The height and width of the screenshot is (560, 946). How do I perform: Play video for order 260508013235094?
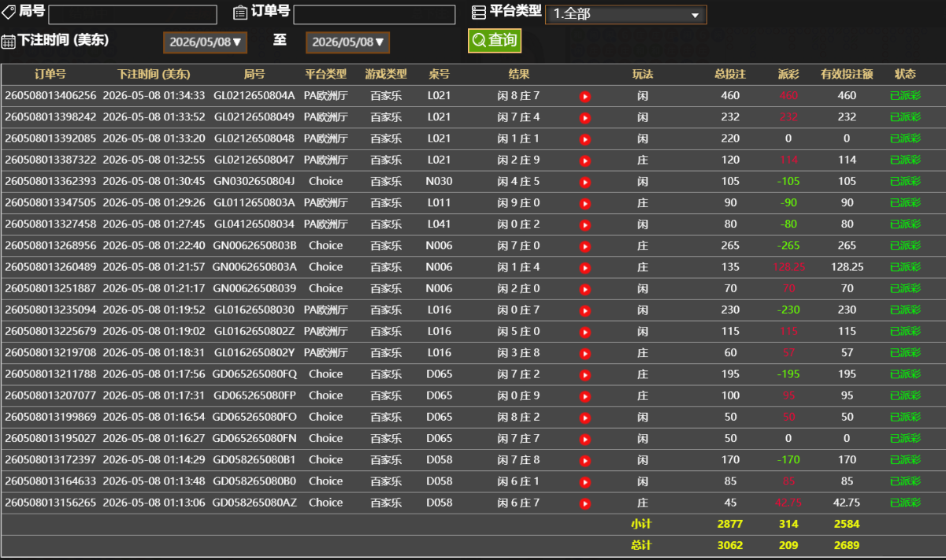tap(585, 310)
